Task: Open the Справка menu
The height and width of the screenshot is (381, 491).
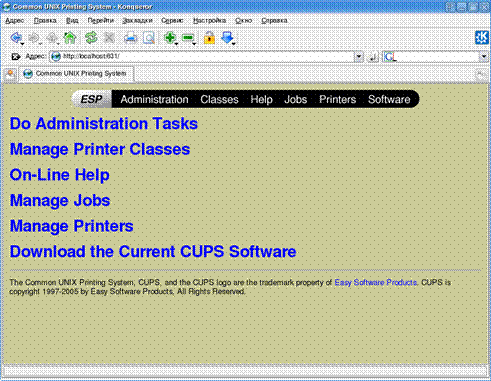Action: tap(274, 21)
